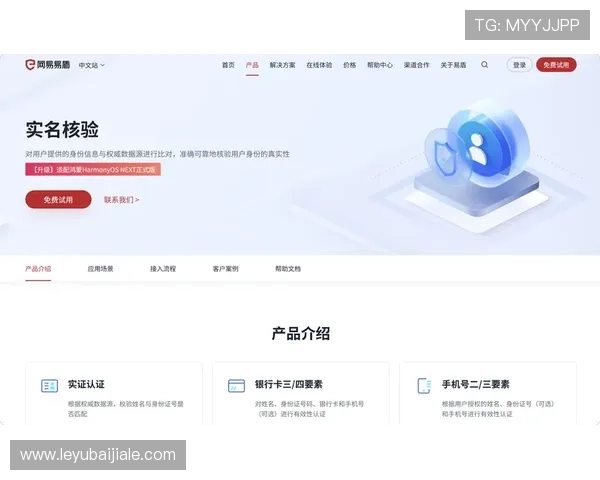The width and height of the screenshot is (600, 480).
Task: Open 在线体验 in top navigation
Action: (x=319, y=65)
